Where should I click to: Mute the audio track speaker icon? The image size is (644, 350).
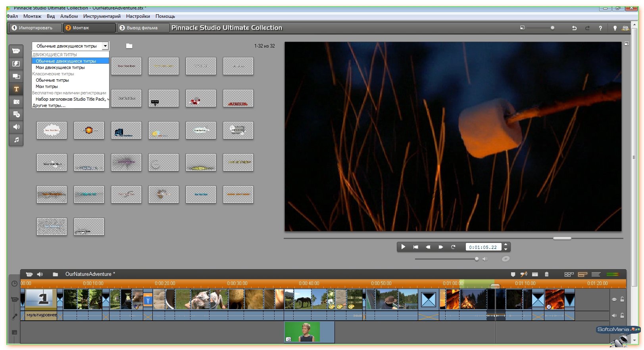coord(614,316)
